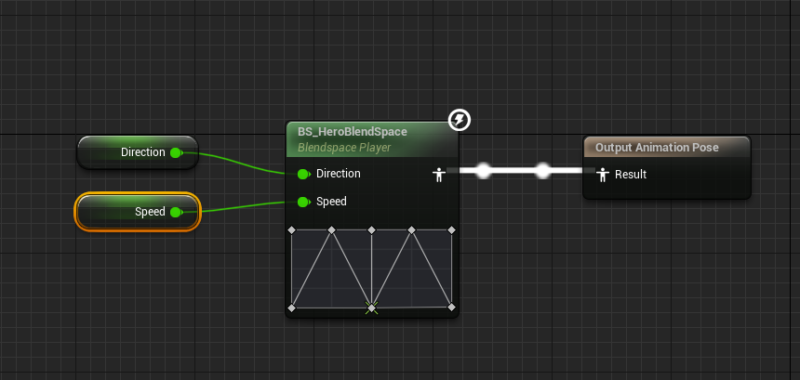Click the Blendspace Player subtitle text
The image size is (800, 380).
(344, 148)
